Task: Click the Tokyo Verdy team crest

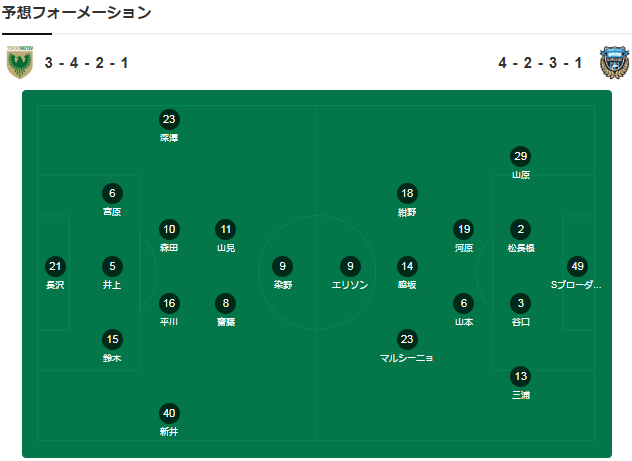Action: [19, 62]
